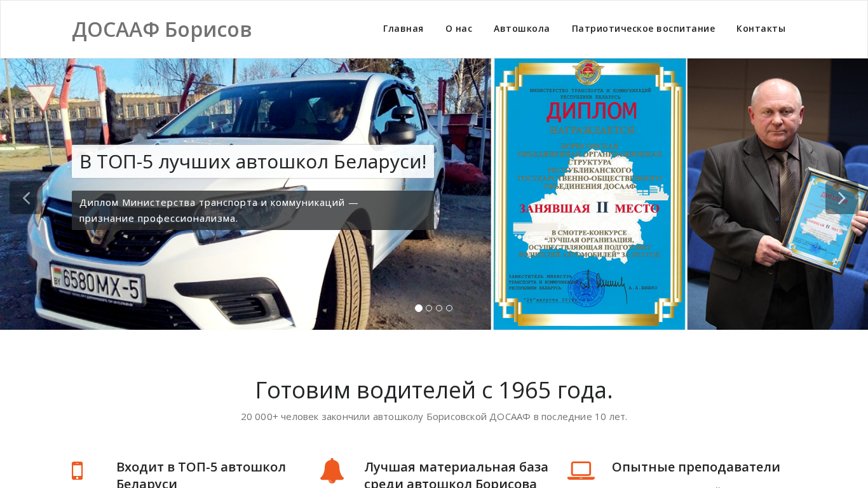Open the О нас menu item
This screenshot has height=488, width=868.
tap(459, 29)
